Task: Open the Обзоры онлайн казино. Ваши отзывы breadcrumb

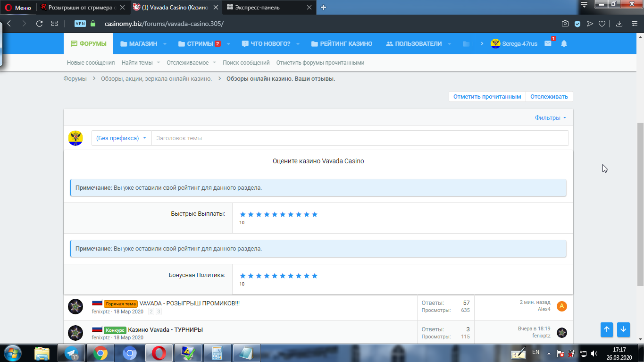Action: coord(281,79)
